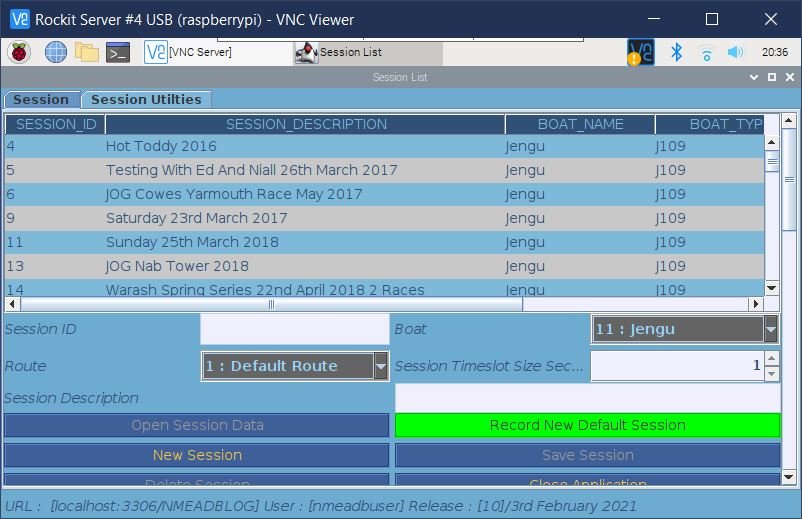Decrease the Session Timeslot Size value
Image resolution: width=802 pixels, height=519 pixels.
tap(771, 373)
